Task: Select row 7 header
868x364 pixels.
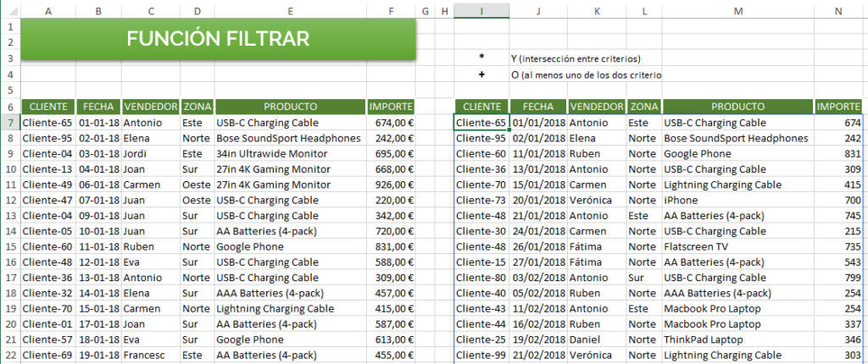Action: click(x=10, y=123)
